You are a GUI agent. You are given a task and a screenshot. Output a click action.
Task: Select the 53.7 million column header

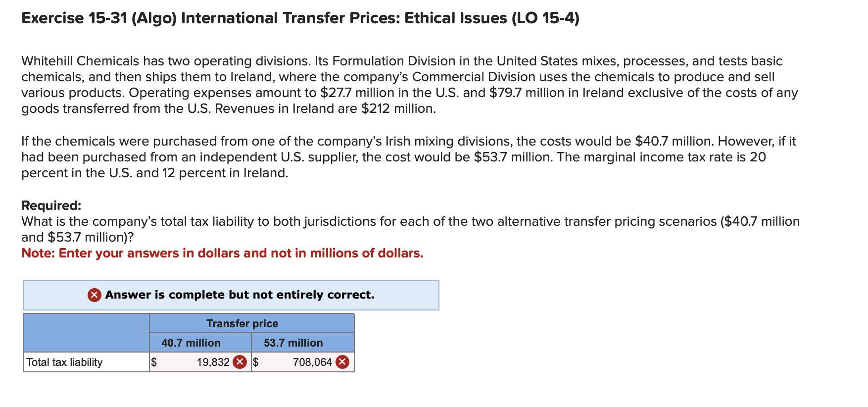click(x=293, y=343)
